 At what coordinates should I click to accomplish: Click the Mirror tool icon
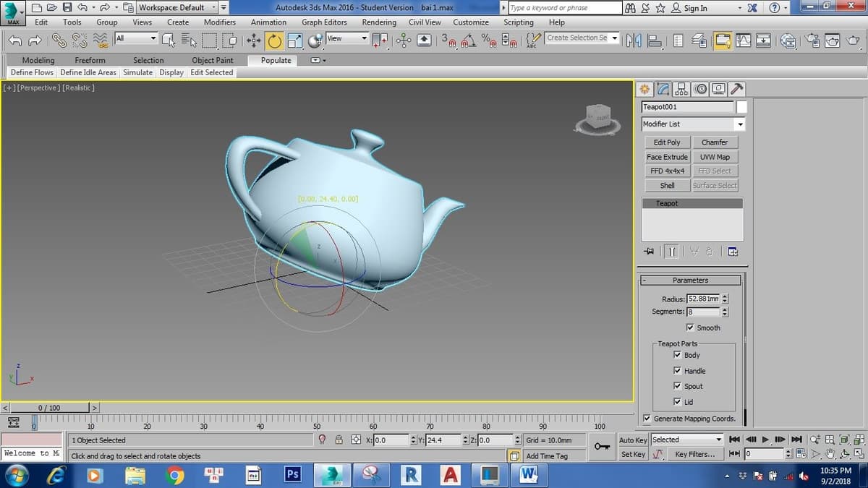pos(634,41)
